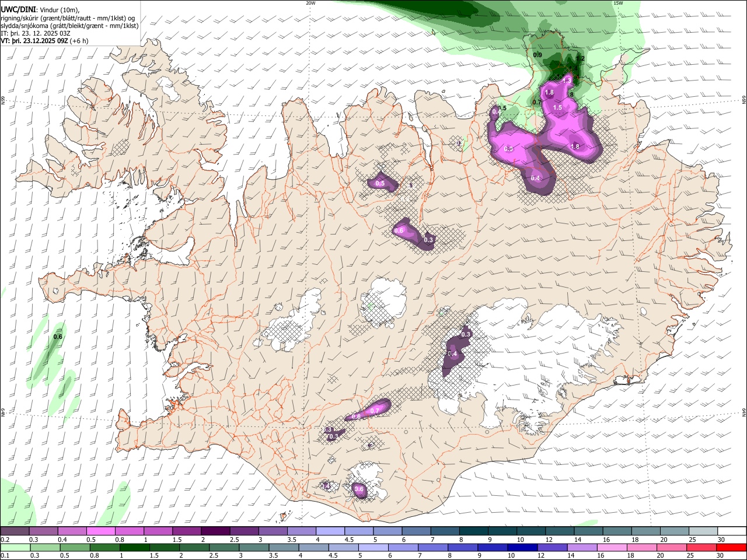
Task: Choose the pale pink 16 swatch in lower legend row
Action: 613,548
